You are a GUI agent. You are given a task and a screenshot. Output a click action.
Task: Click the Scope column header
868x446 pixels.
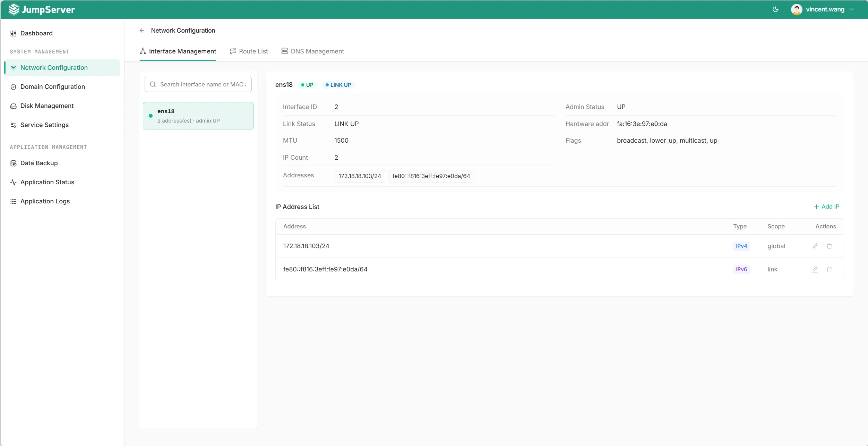(x=776, y=227)
